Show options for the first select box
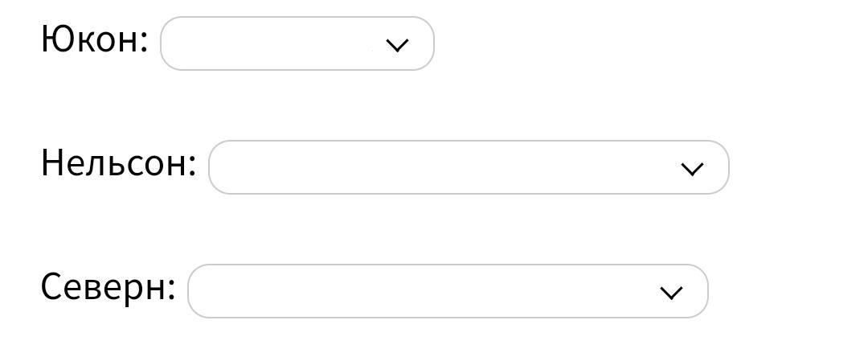The width and height of the screenshot is (868, 349). click(x=297, y=43)
